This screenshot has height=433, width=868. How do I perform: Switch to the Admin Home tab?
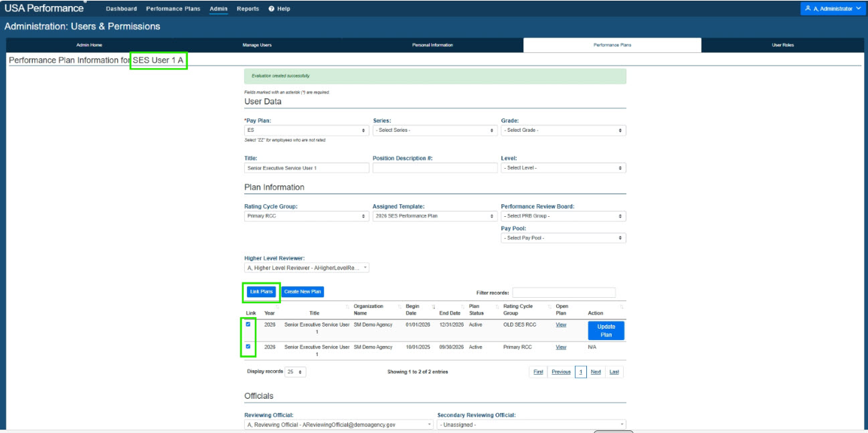(89, 45)
